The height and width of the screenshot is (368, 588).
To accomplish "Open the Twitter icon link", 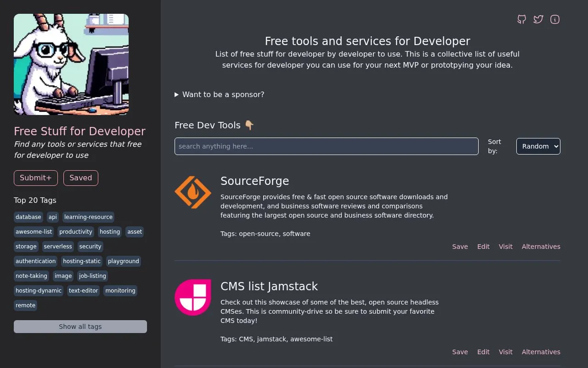I will pyautogui.click(x=538, y=19).
